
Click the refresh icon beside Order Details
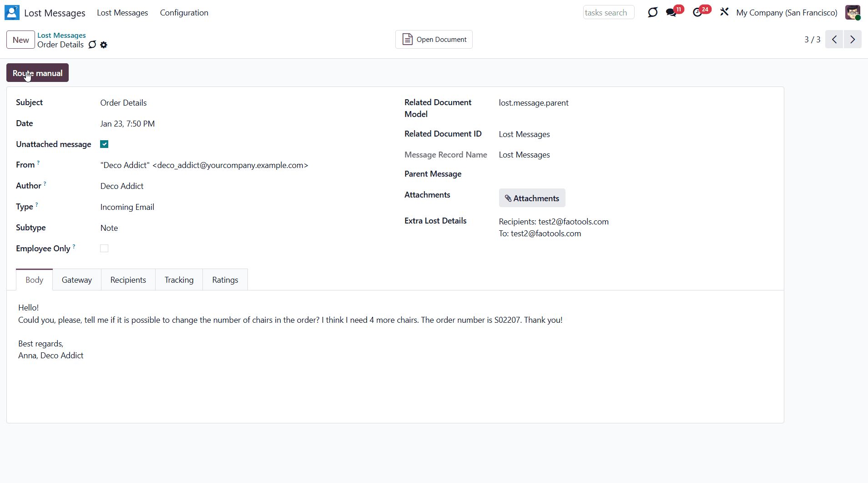[92, 45]
